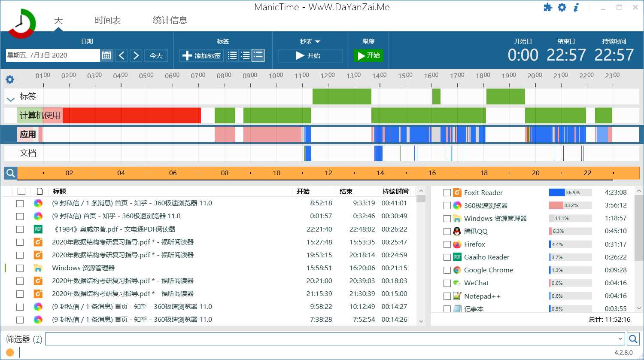Run the filter search magnifier button
This screenshot has width=644, height=360.
(x=633, y=339)
